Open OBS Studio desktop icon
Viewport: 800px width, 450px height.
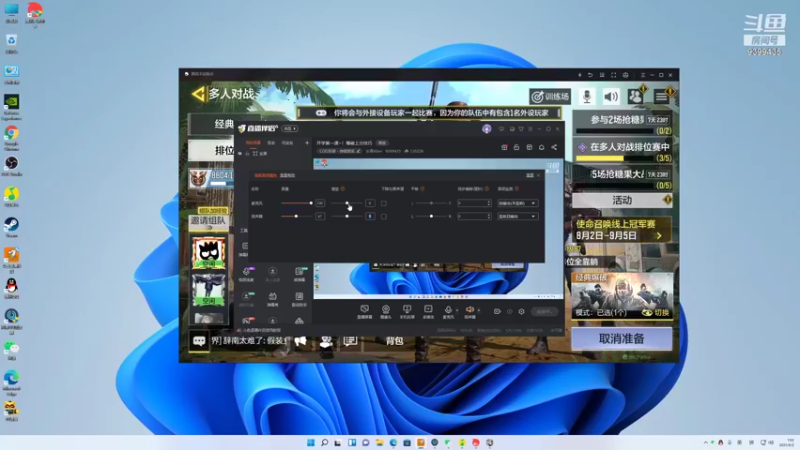(11, 166)
